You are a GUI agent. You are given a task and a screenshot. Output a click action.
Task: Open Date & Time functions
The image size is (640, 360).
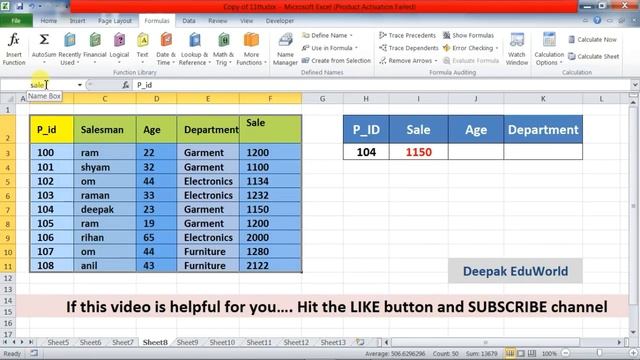click(x=166, y=49)
